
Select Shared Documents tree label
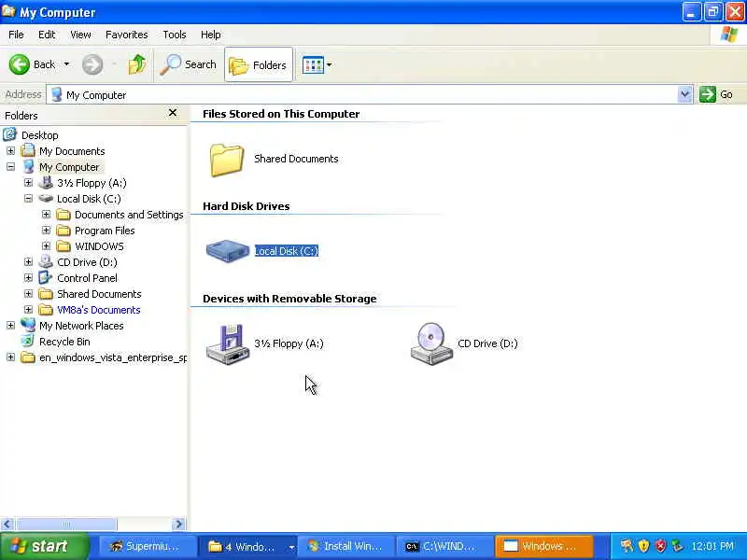point(99,294)
